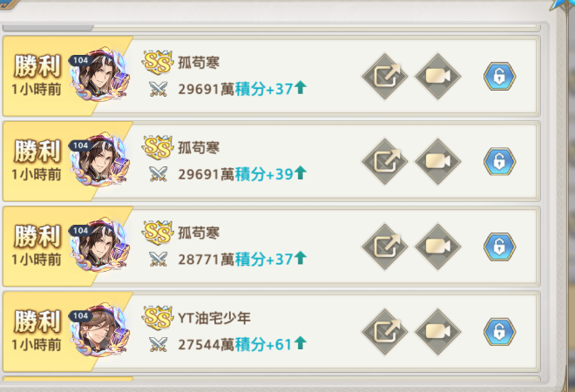This screenshot has height=392, width=575.
Task: Select 孤苟寒 name in 積分+39 record
Action: 199,148
